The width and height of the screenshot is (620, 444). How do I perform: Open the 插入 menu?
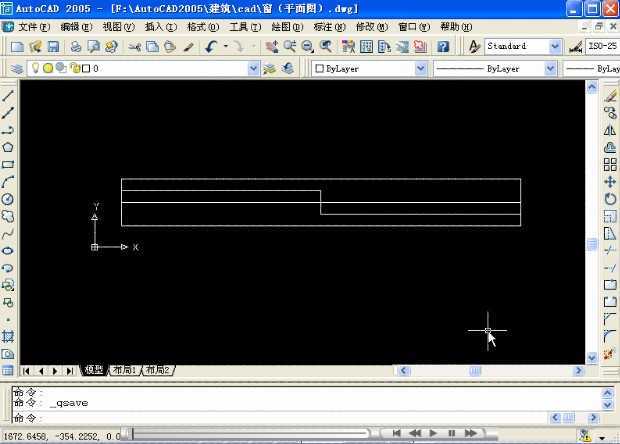[161, 27]
